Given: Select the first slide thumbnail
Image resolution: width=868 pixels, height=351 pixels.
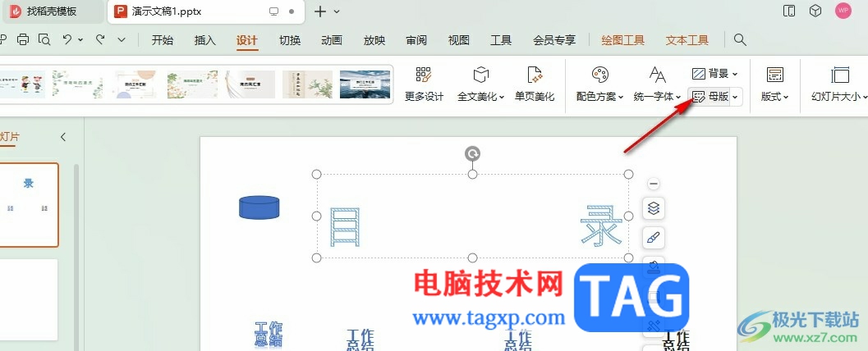Looking at the screenshot, I should (x=29, y=204).
